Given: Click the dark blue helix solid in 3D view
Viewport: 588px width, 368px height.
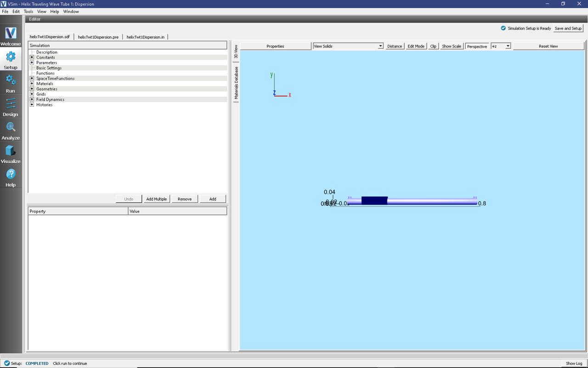Looking at the screenshot, I should coord(374,201).
